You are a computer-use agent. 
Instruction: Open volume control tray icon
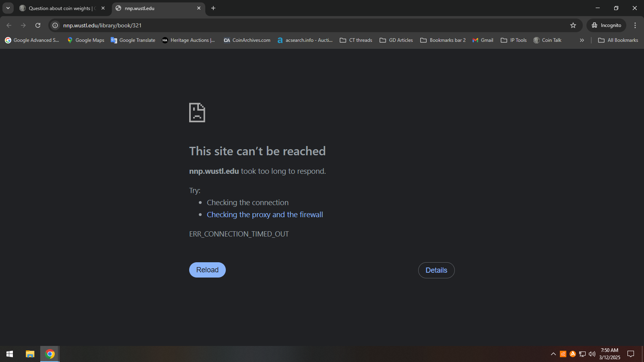coord(592,354)
